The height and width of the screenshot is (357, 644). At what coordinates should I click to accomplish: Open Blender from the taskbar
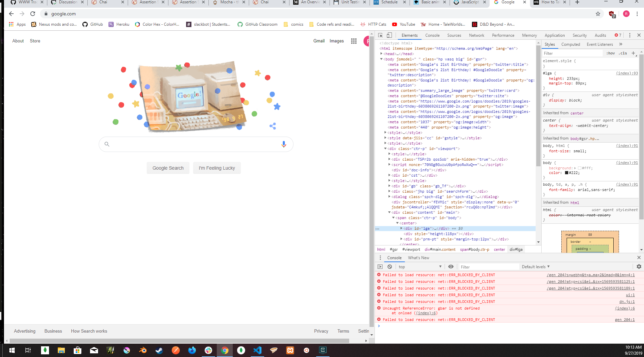coord(143,350)
